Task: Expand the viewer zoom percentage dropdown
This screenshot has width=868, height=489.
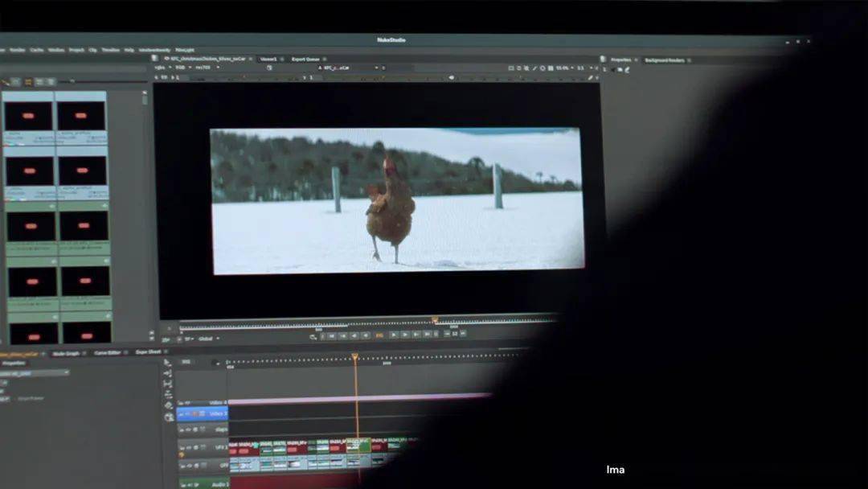Action: (x=564, y=68)
